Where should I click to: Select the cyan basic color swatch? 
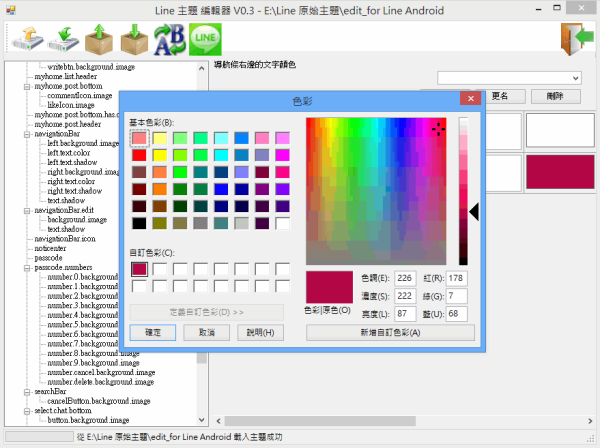click(221, 155)
